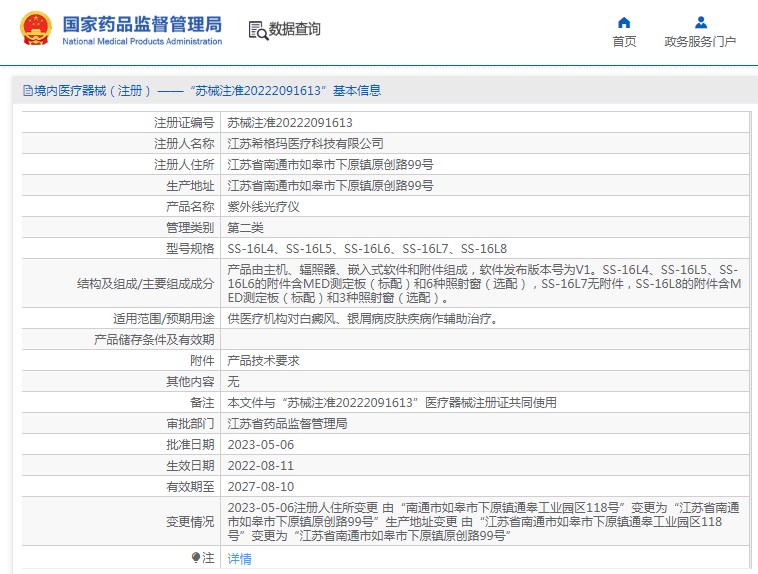This screenshot has height=574, width=758.
Task: Click approval date 2023-05-06
Action: pos(261,445)
